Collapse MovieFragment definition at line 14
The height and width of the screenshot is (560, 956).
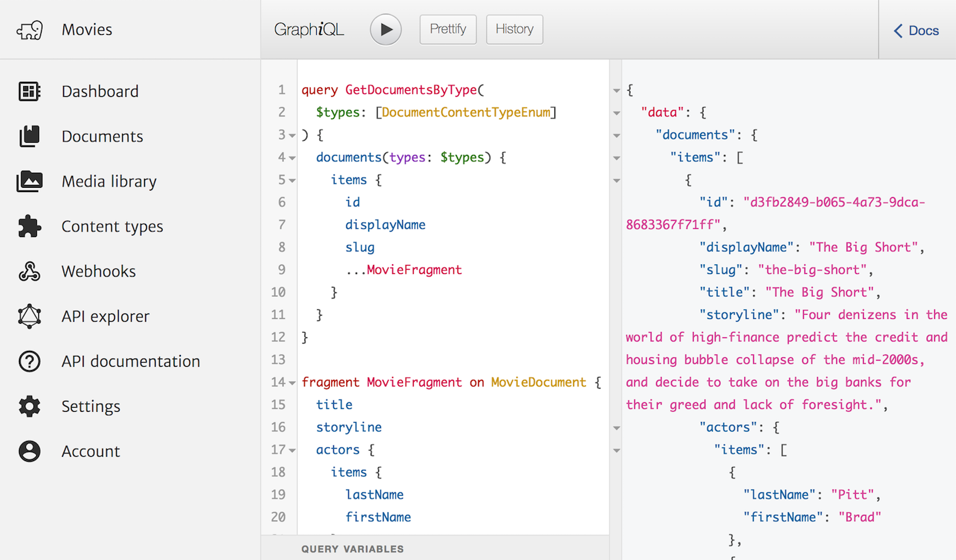292,382
